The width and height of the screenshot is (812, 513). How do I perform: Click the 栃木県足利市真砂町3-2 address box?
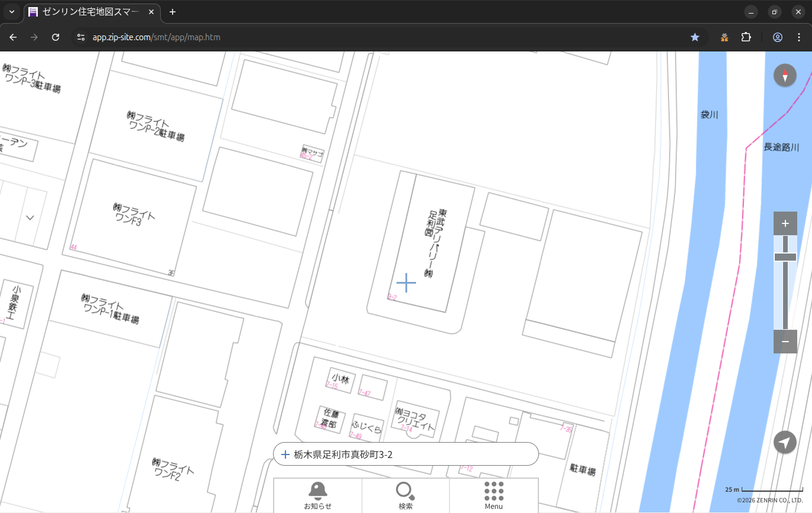pyautogui.click(x=405, y=454)
